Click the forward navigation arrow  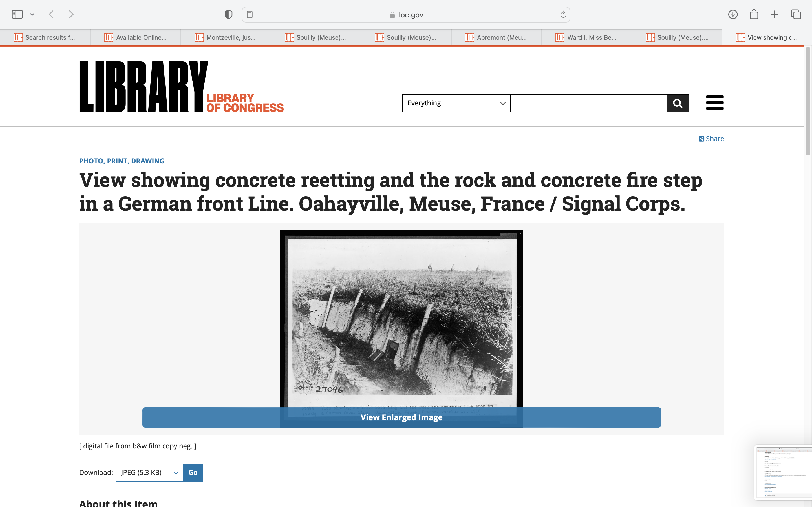pyautogui.click(x=71, y=14)
